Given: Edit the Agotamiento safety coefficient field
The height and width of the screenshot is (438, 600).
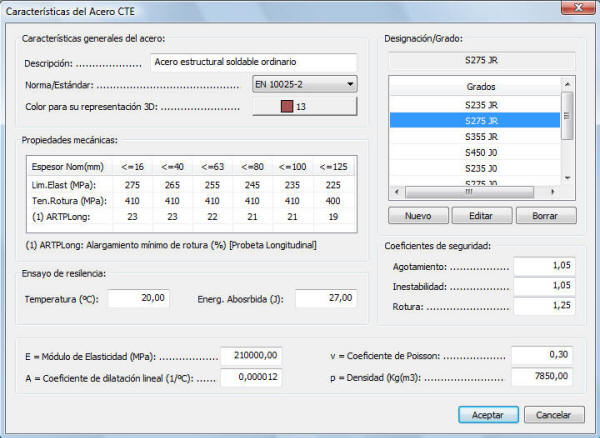Looking at the screenshot, I should coord(544,266).
